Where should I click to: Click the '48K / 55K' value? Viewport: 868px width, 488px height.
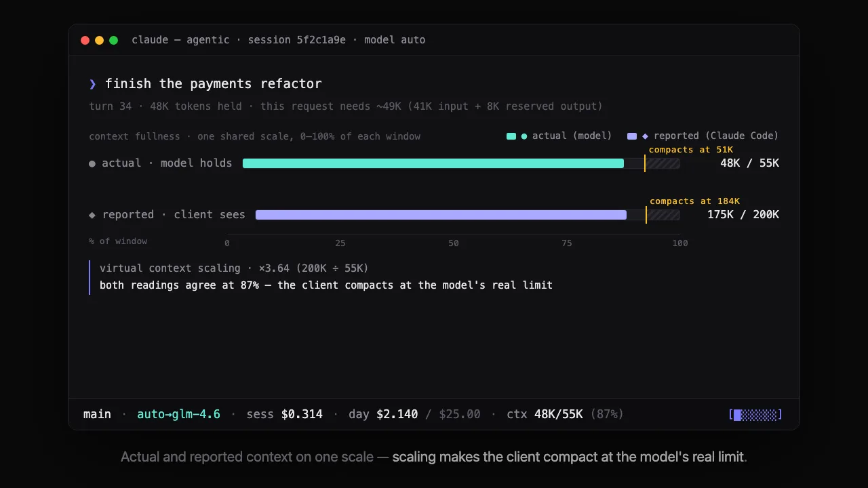pyautogui.click(x=749, y=163)
